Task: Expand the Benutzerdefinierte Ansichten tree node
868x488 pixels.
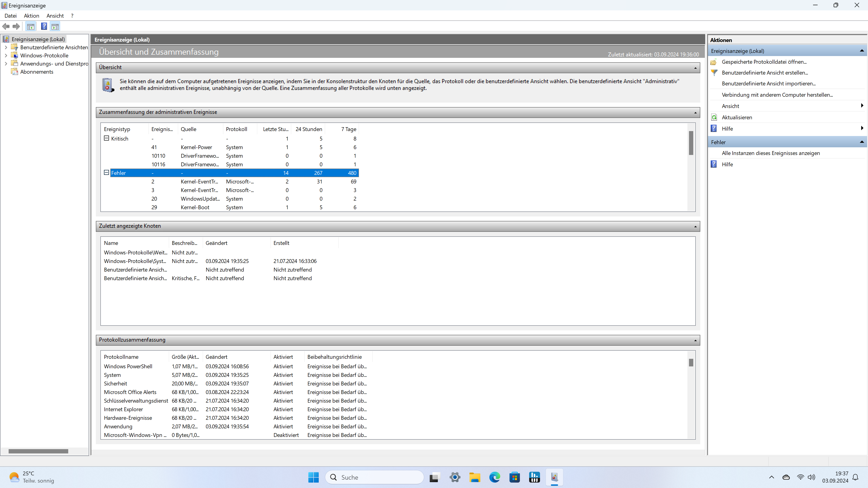Action: click(6, 47)
